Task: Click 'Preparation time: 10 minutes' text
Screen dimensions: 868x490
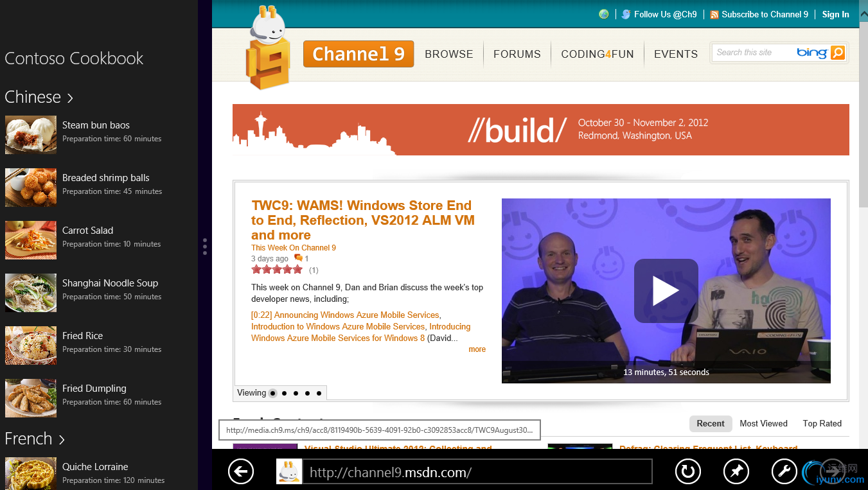Action: (x=112, y=244)
